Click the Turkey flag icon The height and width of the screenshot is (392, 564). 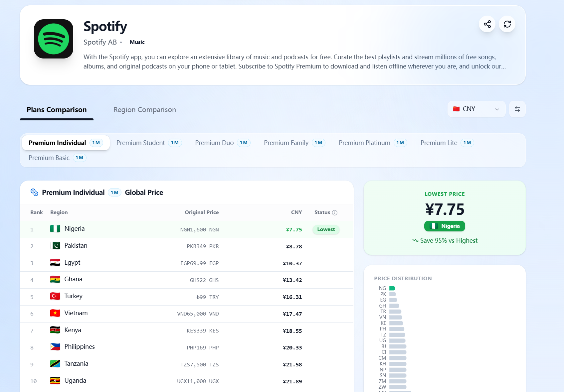[55, 296]
